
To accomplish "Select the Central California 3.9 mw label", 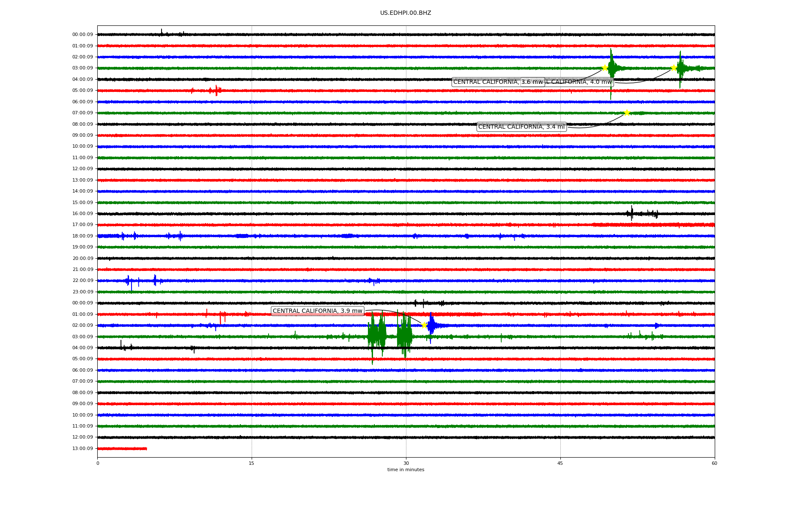I will pos(317,311).
